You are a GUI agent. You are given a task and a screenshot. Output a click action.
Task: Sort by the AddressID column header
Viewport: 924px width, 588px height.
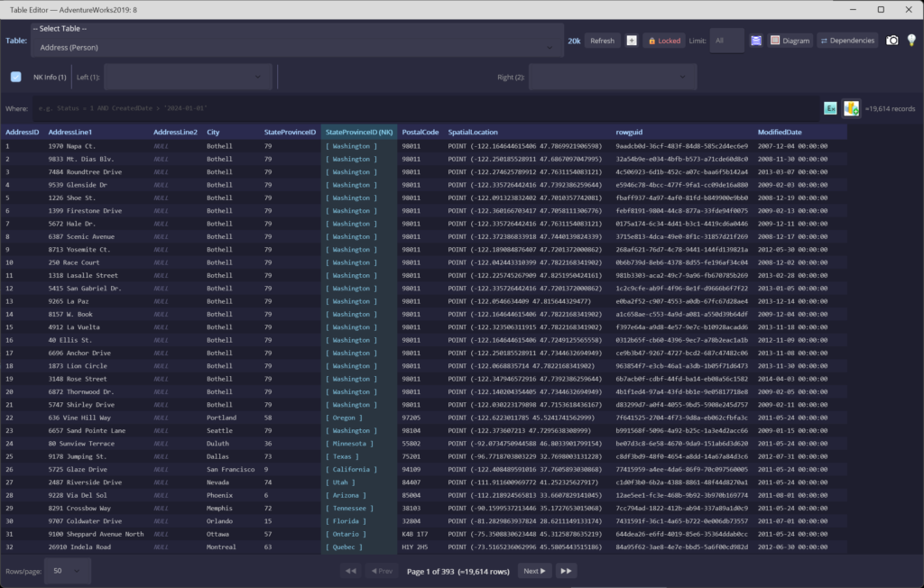[x=23, y=132]
